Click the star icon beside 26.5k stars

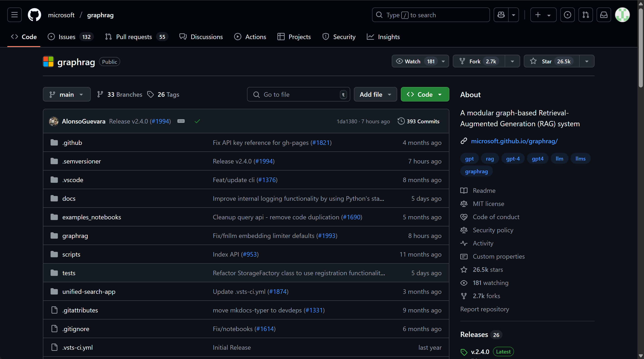click(464, 270)
